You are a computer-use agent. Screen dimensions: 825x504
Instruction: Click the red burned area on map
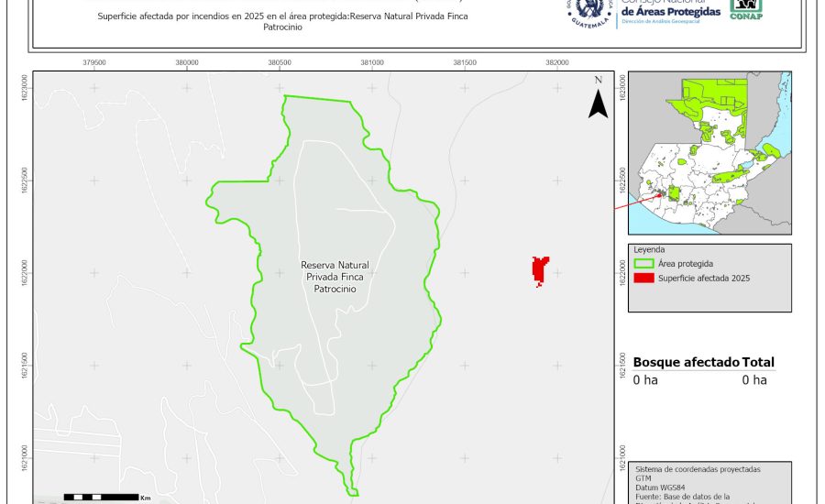click(540, 271)
